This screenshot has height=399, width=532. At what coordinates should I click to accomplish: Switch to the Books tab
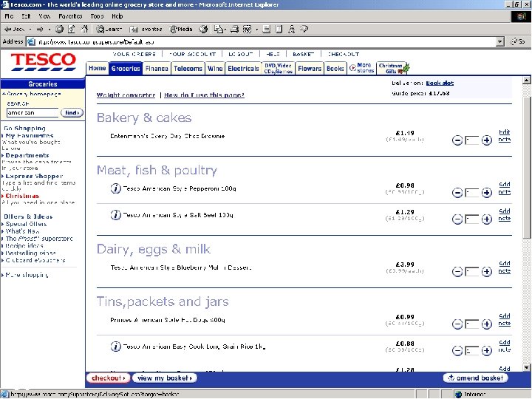335,69
